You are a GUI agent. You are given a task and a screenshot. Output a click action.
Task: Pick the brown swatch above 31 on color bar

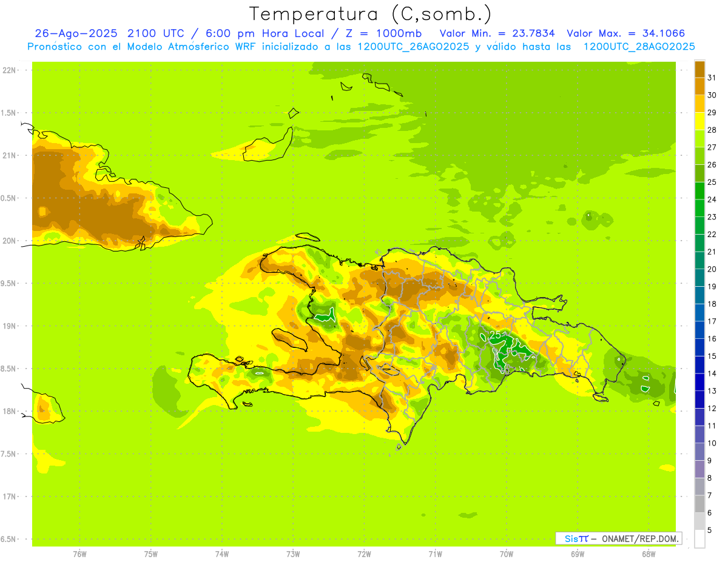pyautogui.click(x=699, y=69)
